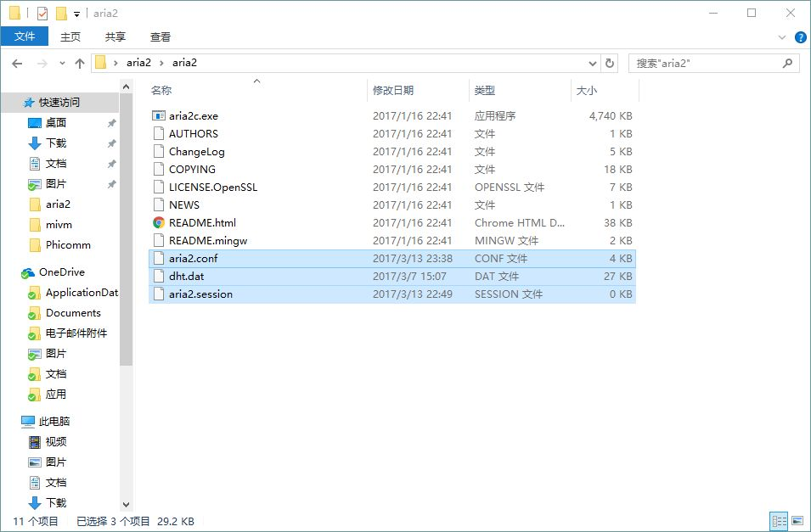Open 此电脑 in navigation pane
The image size is (811, 532).
(x=46, y=422)
